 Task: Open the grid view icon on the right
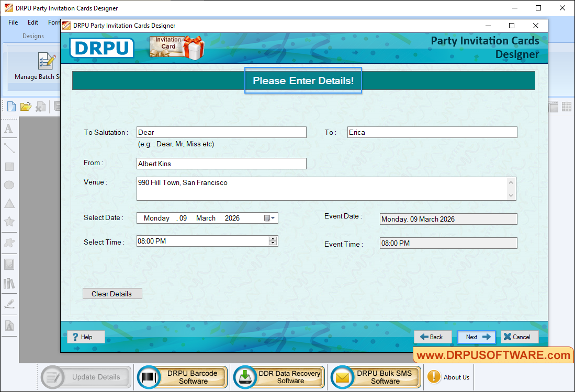pyautogui.click(x=566, y=106)
